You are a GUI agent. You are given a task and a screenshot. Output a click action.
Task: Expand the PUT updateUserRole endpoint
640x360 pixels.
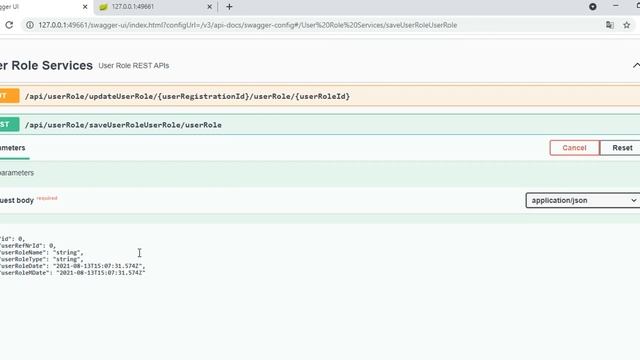click(320, 96)
